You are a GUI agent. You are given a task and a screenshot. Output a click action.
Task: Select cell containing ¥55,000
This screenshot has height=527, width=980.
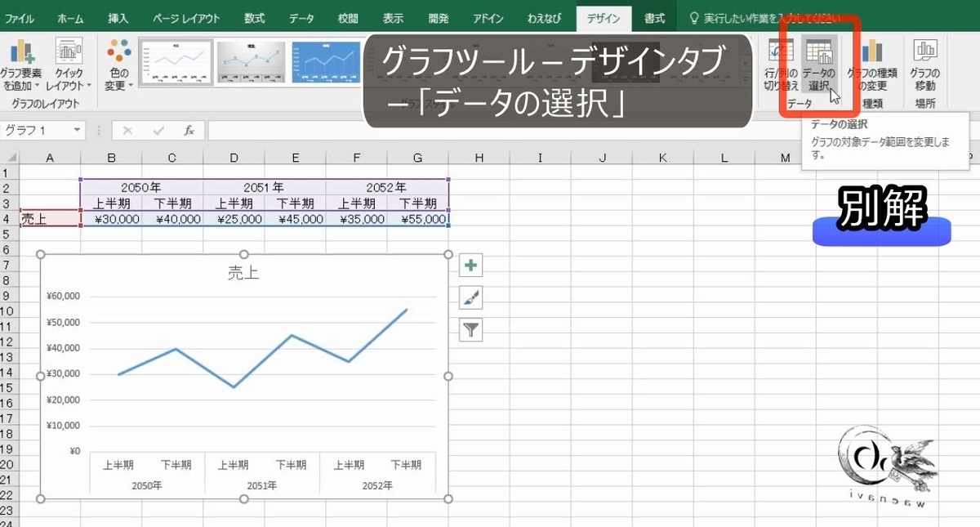(x=417, y=219)
